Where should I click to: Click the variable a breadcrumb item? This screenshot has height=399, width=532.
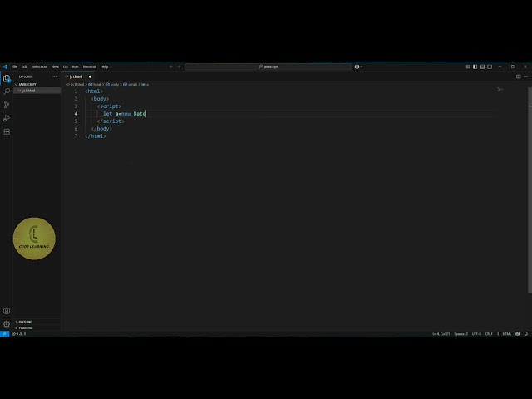(147, 85)
